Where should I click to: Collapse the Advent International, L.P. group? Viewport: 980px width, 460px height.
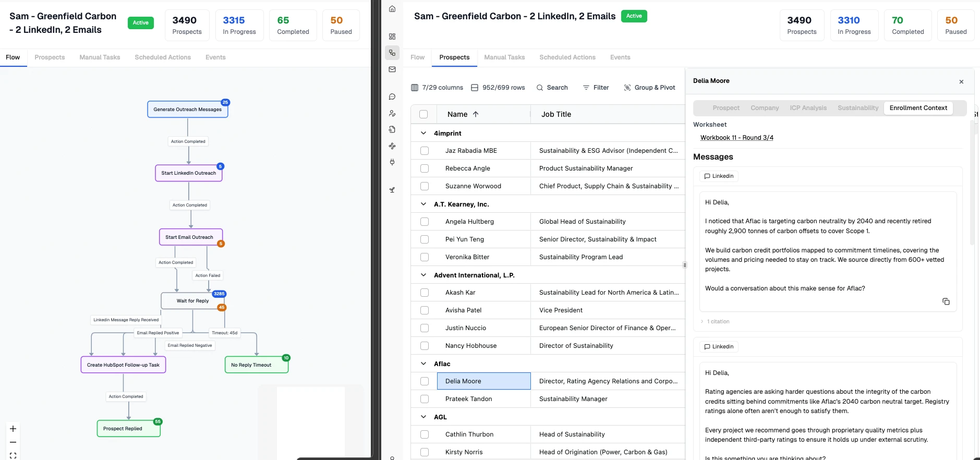[x=424, y=275]
